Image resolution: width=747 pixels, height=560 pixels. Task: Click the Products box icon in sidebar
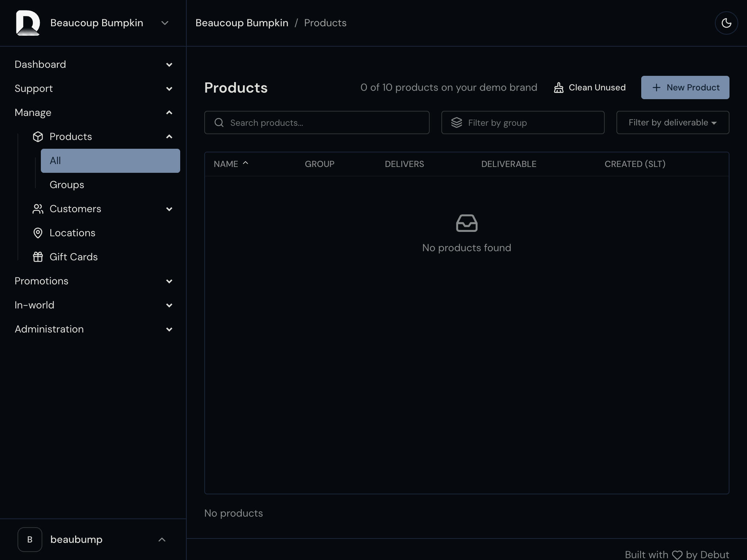38,137
